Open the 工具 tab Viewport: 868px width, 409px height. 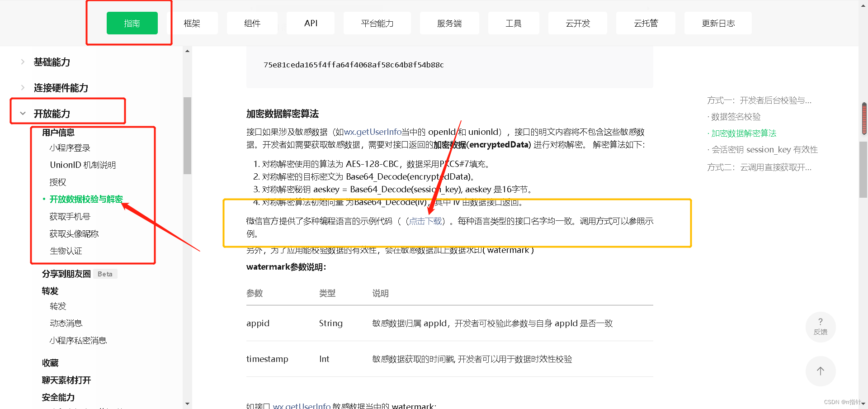pyautogui.click(x=514, y=23)
